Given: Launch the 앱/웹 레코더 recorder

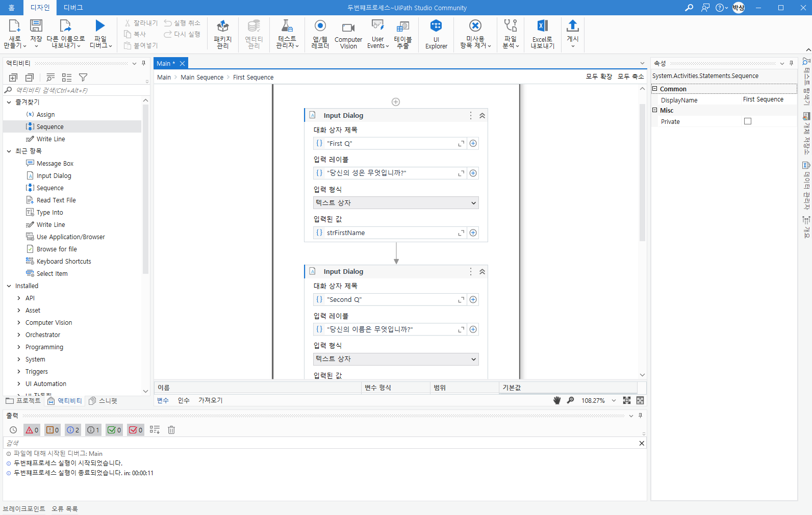Looking at the screenshot, I should (320, 34).
